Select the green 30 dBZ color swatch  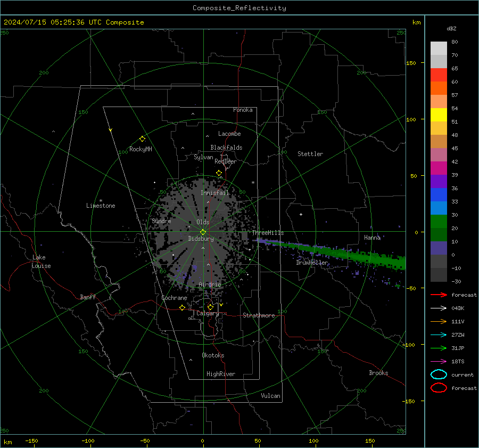point(439,221)
